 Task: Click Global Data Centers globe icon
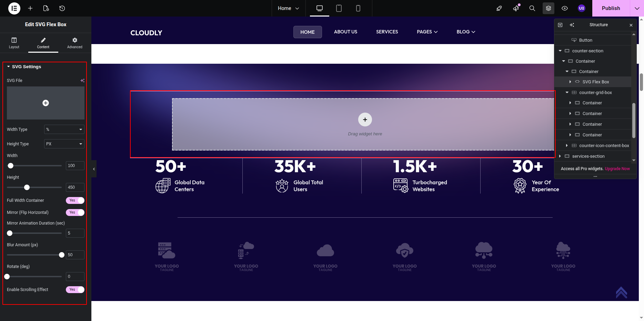coord(163,186)
